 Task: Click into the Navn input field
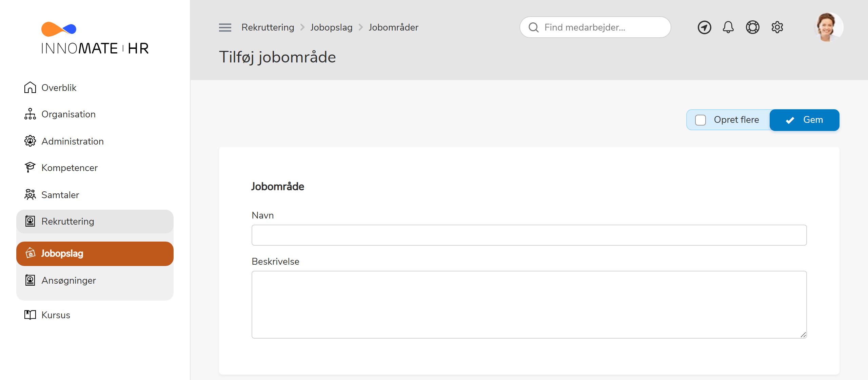coord(529,235)
